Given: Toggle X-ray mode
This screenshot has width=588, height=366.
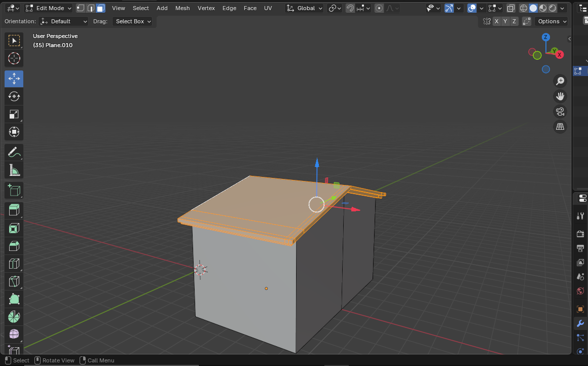Looking at the screenshot, I should [x=511, y=8].
